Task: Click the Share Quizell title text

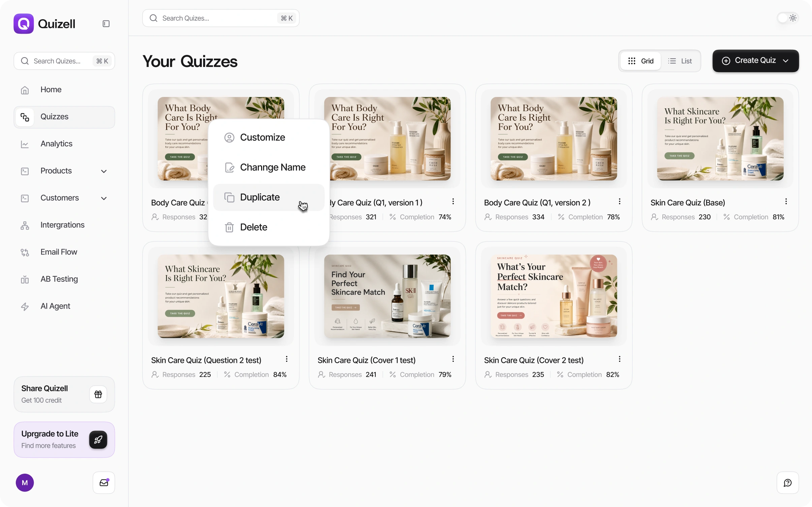Action: (x=44, y=388)
